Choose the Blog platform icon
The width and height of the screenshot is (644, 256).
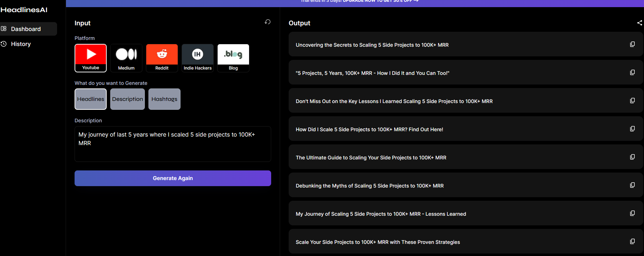click(x=233, y=58)
